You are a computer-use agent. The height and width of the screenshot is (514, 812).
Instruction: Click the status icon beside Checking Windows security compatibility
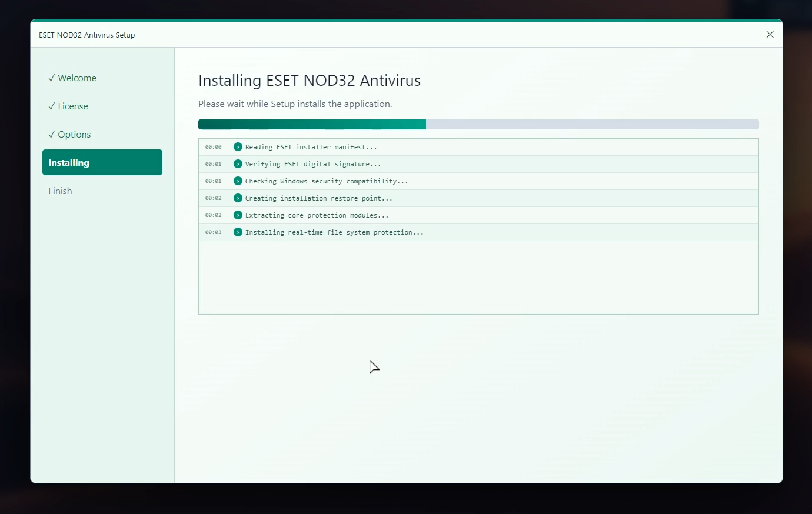coord(238,181)
